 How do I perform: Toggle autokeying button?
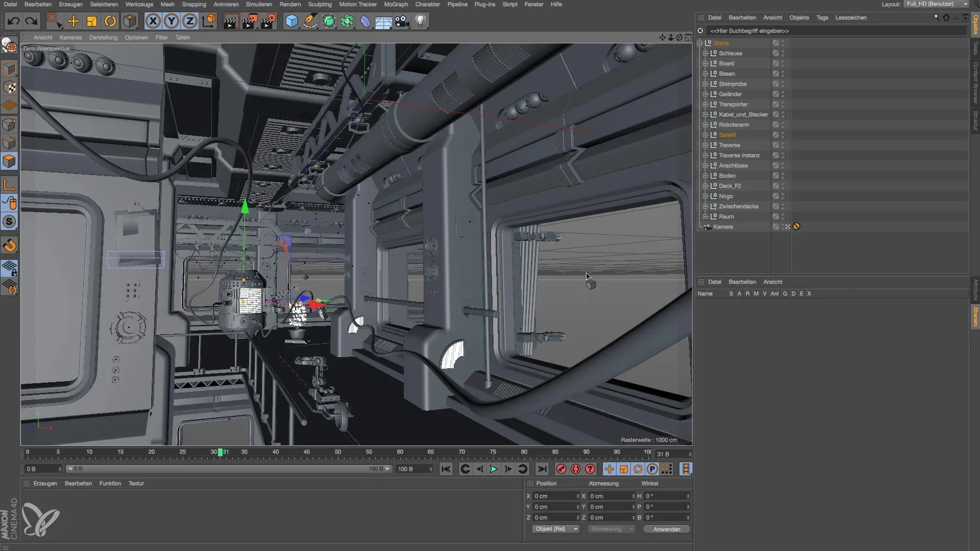(576, 469)
